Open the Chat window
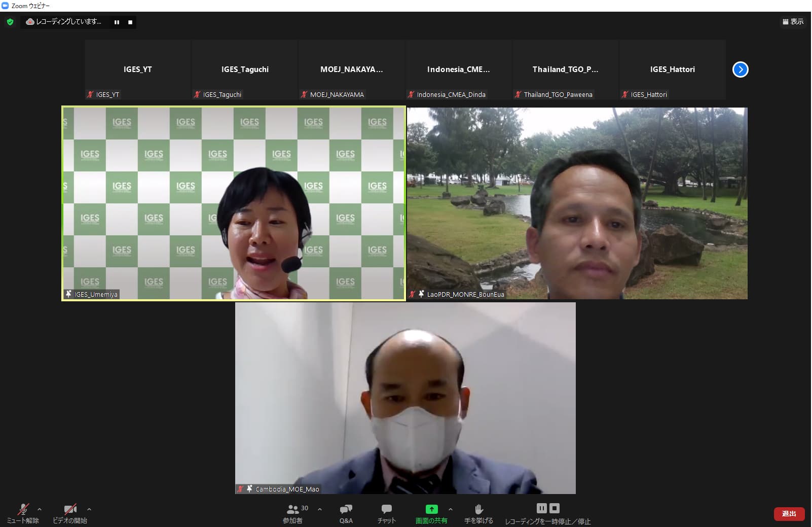 386,509
